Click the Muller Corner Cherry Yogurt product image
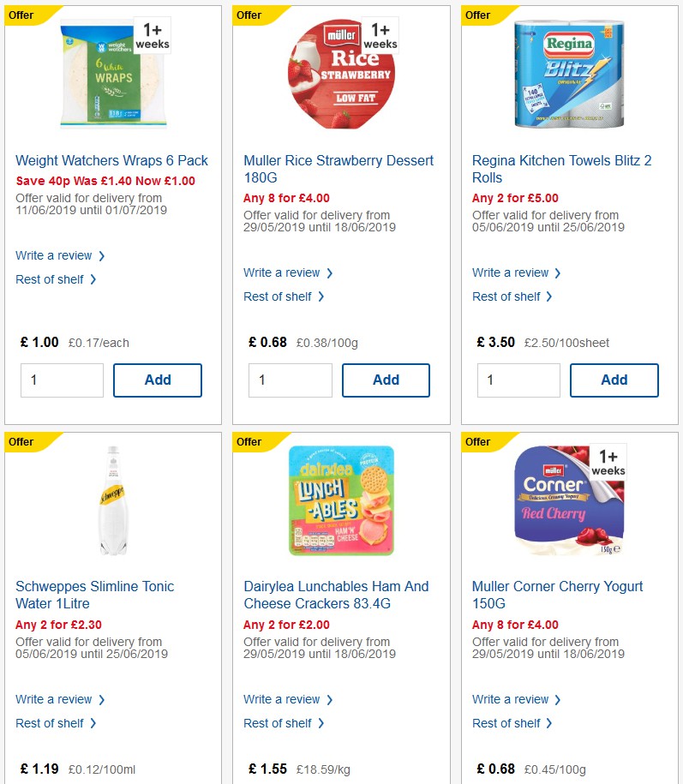This screenshot has height=784, width=683. pyautogui.click(x=568, y=500)
